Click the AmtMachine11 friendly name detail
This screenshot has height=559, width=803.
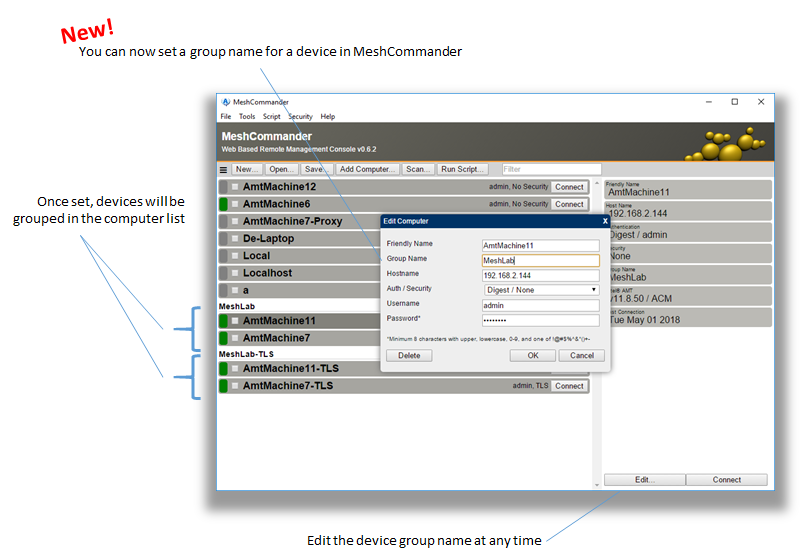click(688, 189)
